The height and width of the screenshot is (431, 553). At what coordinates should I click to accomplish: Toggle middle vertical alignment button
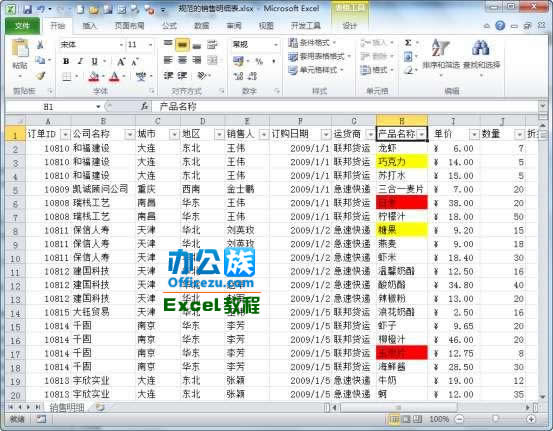click(182, 45)
